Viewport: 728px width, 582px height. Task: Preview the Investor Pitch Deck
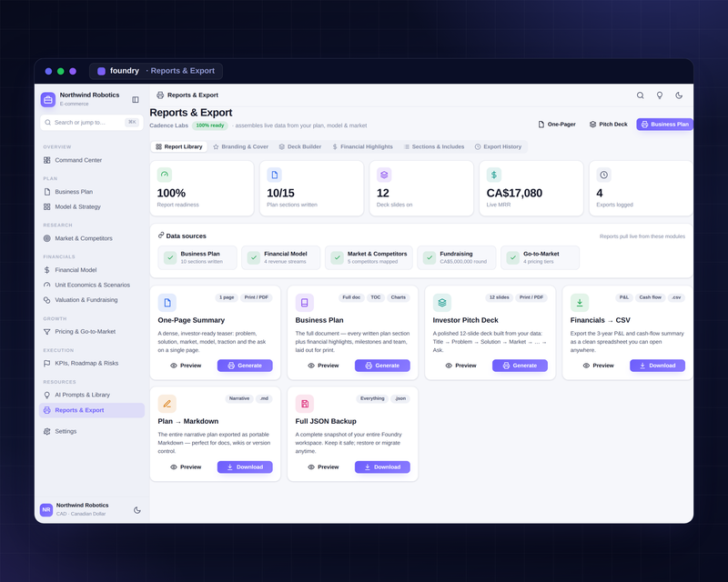pos(460,366)
